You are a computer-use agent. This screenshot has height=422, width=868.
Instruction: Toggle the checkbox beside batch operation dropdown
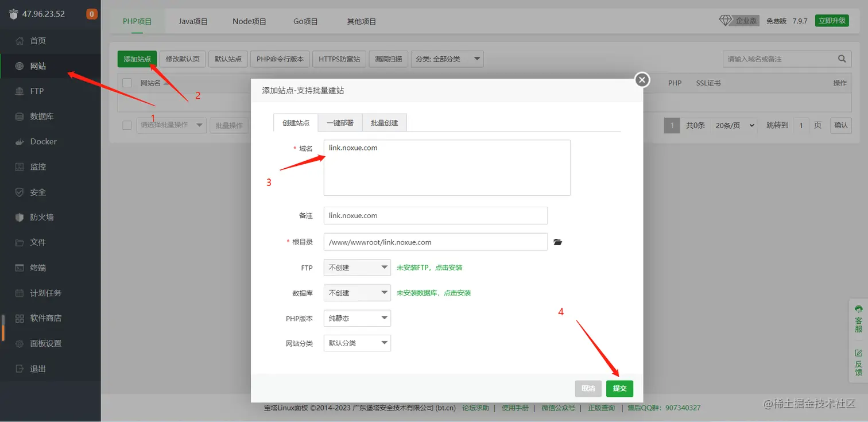point(127,125)
